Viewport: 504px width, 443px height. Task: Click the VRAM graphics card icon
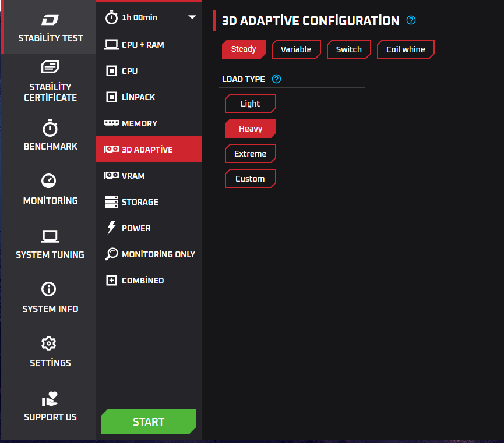111,175
